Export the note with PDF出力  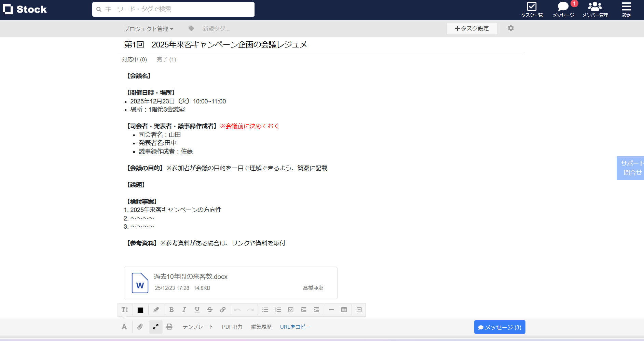[x=232, y=327]
